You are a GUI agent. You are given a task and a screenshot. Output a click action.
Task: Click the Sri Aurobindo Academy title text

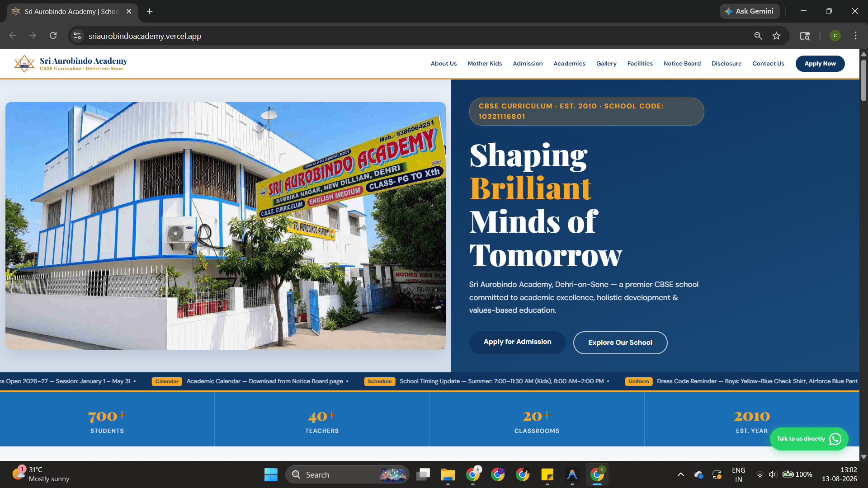pyautogui.click(x=84, y=61)
